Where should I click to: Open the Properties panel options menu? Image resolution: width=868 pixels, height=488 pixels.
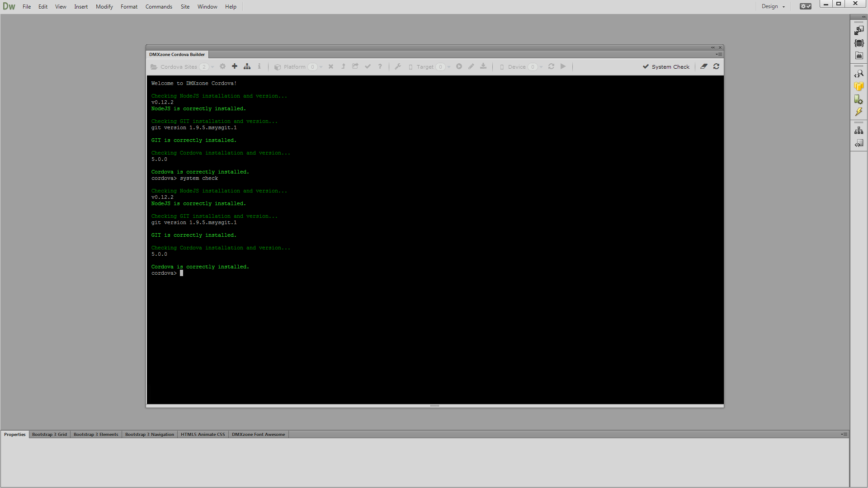844,434
